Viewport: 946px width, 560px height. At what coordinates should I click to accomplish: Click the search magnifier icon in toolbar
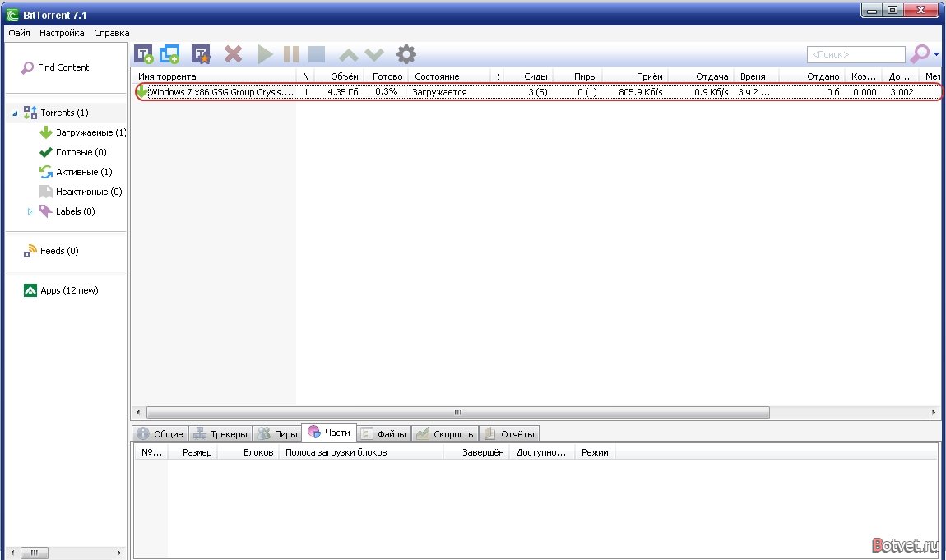point(920,53)
